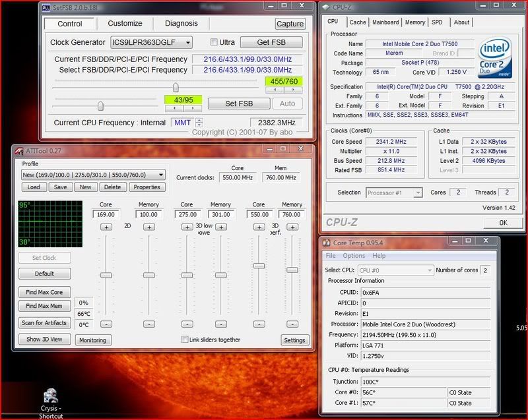Click the Set FSB button
The image size is (528, 420).
click(x=239, y=104)
